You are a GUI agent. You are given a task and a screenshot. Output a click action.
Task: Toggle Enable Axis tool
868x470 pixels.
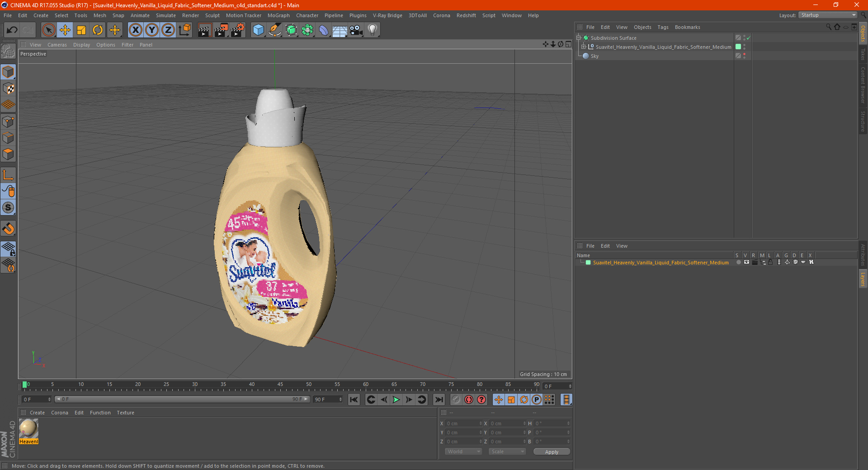coord(8,175)
